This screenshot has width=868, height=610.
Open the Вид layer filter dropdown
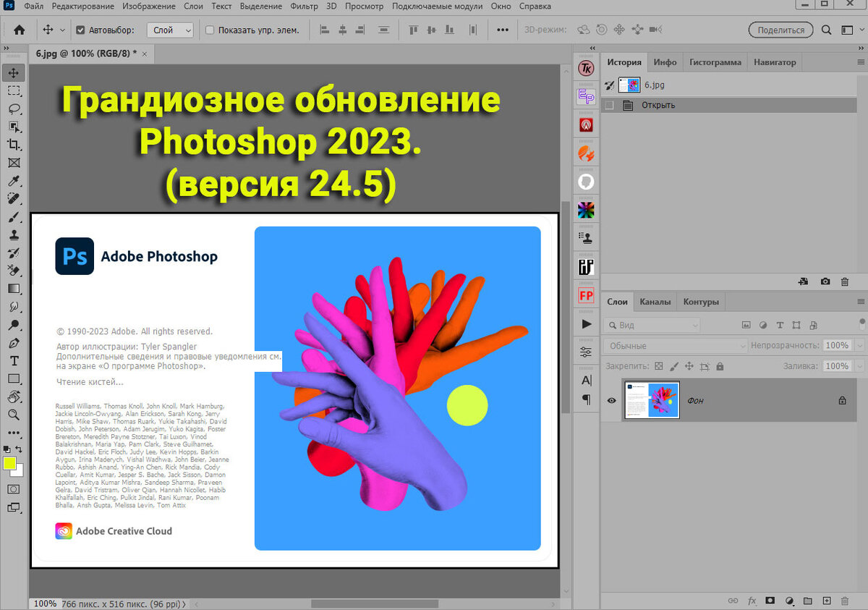[x=652, y=326]
